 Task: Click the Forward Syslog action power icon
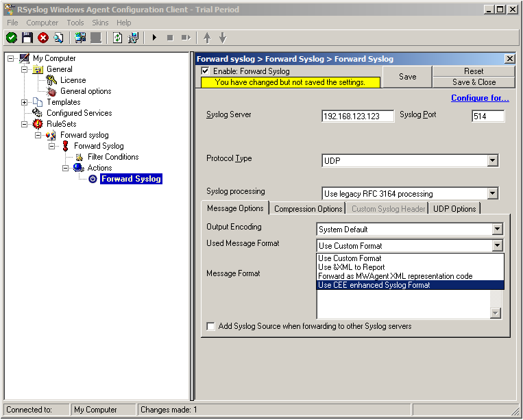tap(93, 179)
